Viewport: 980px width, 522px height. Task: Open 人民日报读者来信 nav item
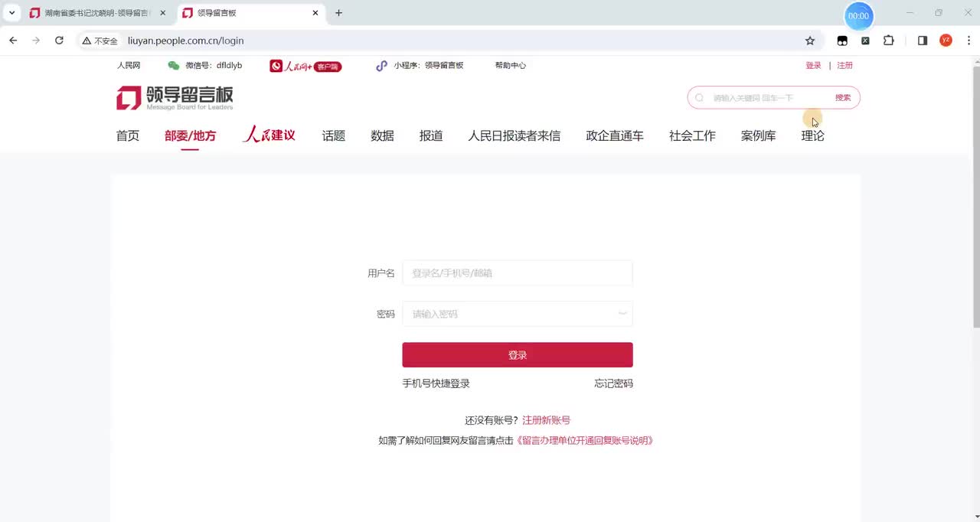(514, 135)
